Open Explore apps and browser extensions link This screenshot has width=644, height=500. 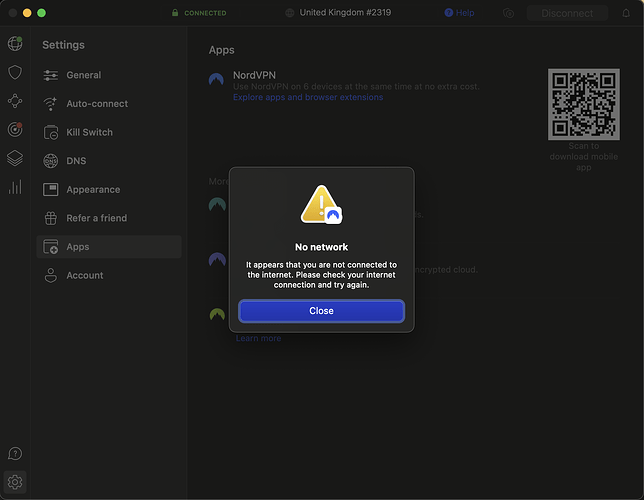308,97
